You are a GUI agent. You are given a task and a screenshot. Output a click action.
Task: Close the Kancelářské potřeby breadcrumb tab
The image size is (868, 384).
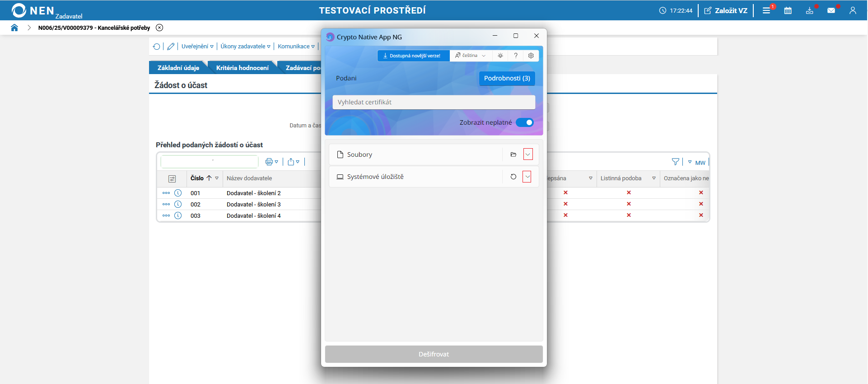pos(159,28)
